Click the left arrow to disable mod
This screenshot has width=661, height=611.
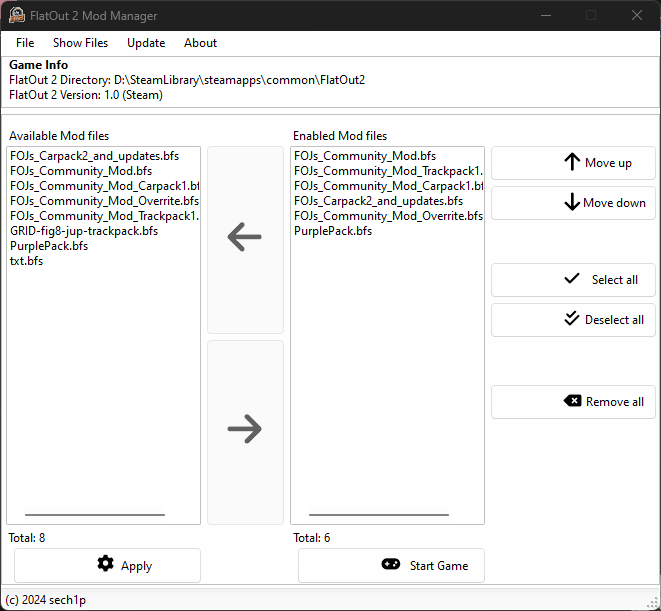tap(245, 240)
